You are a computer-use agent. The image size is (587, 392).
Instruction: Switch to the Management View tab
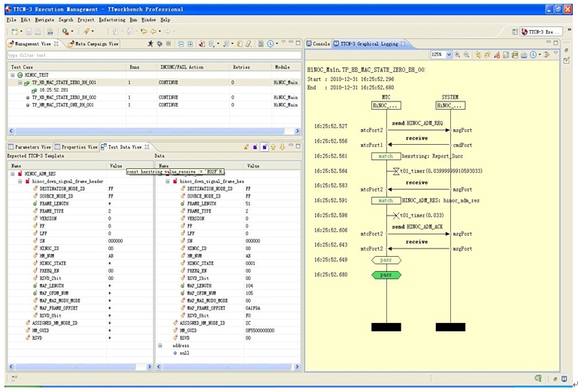tap(33, 44)
